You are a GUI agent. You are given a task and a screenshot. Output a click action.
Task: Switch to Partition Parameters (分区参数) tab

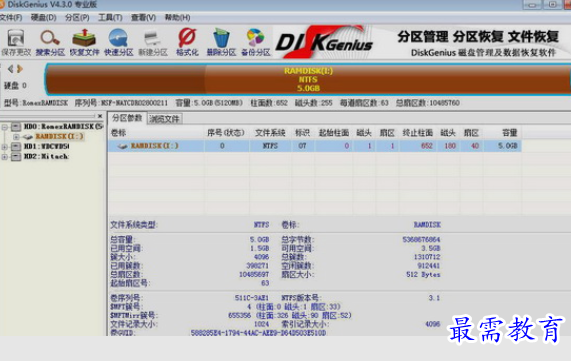click(127, 118)
